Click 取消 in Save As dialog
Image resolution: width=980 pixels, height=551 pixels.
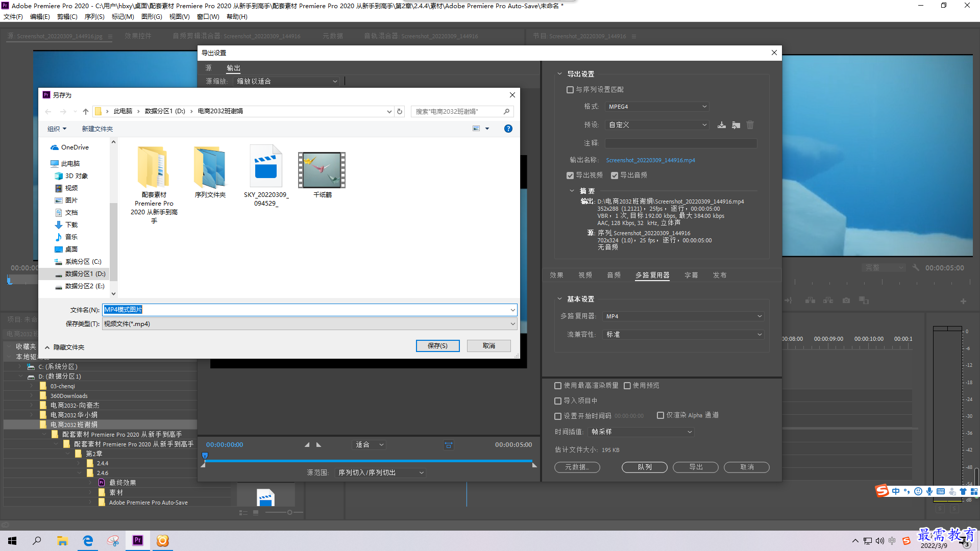[488, 346]
